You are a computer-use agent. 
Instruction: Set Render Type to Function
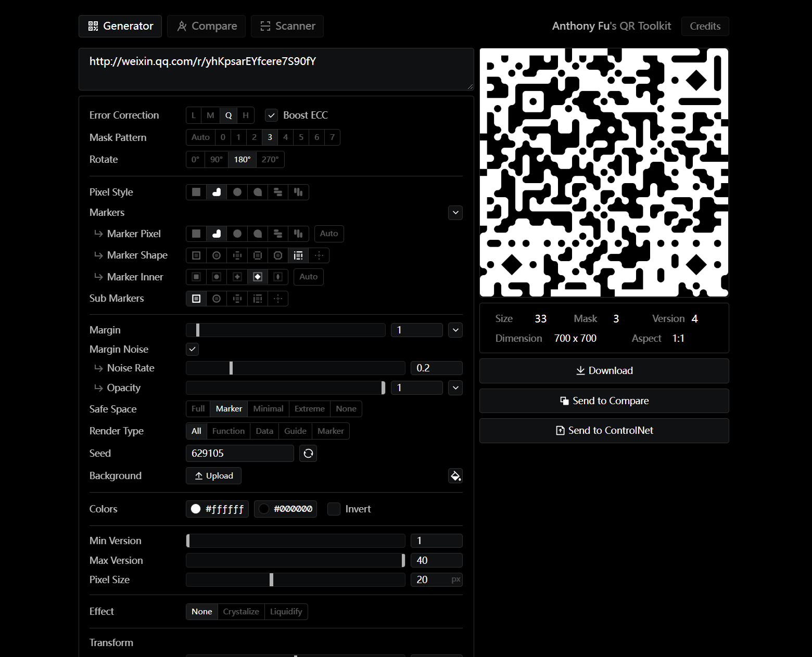coord(229,431)
